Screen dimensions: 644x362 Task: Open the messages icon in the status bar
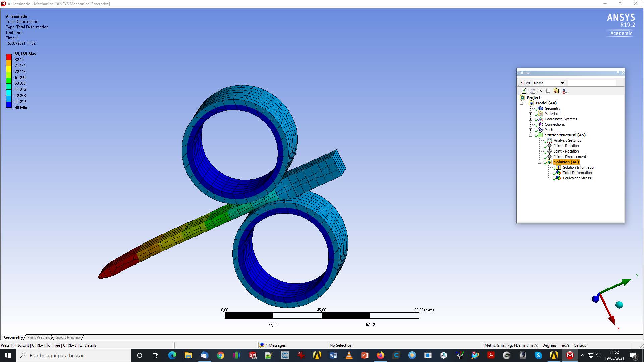262,345
